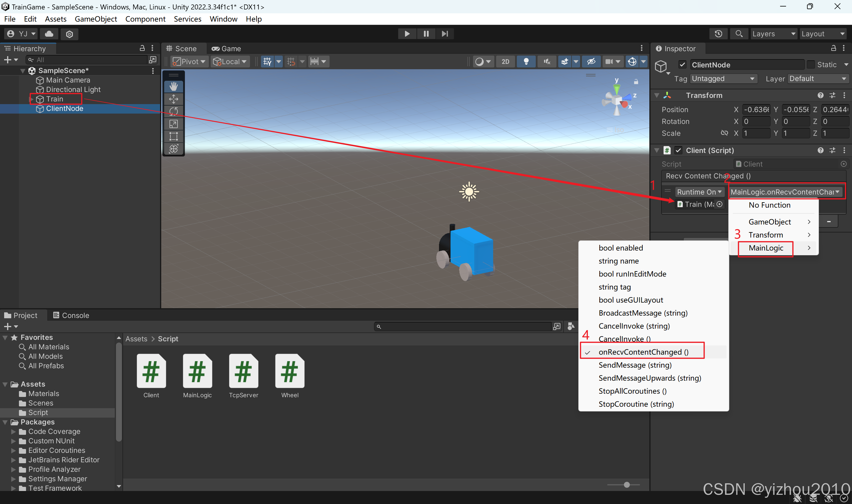Open Transform component kebab menu
This screenshot has width=852, height=504.
tap(844, 95)
